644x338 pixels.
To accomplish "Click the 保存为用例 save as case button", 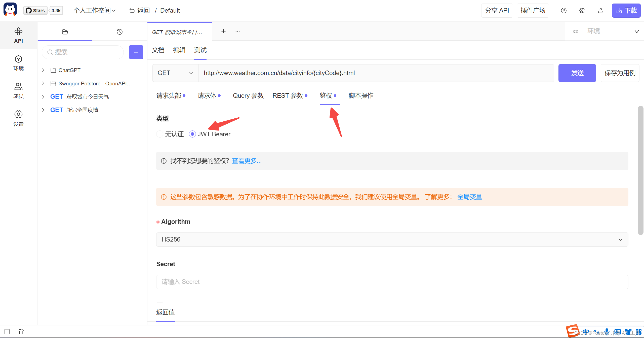I will (620, 73).
